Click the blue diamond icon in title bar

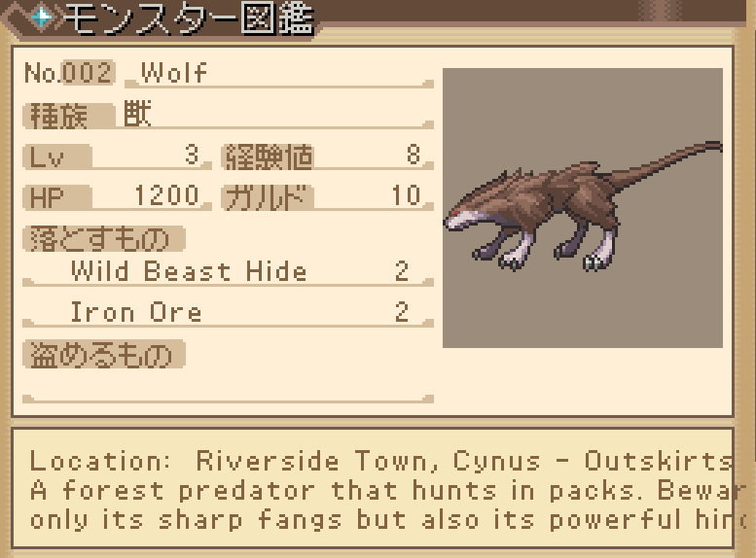click(42, 17)
